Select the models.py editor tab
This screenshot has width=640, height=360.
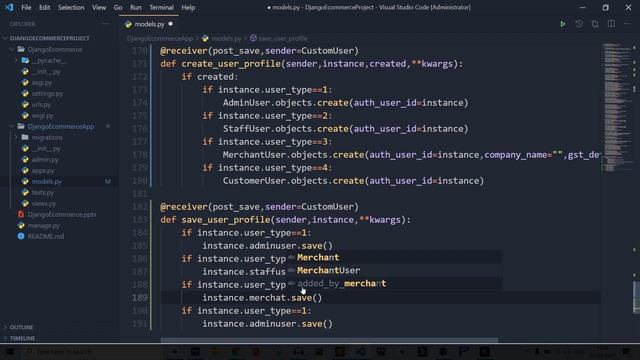click(149, 24)
